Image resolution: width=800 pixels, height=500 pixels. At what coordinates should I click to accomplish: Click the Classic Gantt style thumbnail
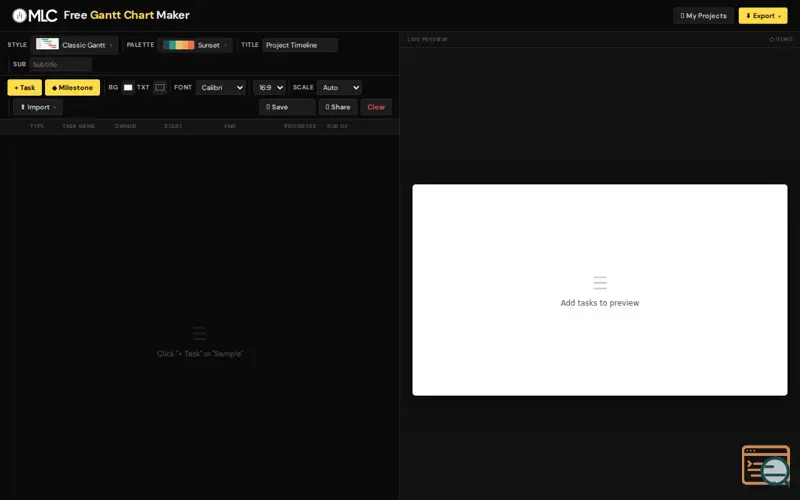click(47, 44)
